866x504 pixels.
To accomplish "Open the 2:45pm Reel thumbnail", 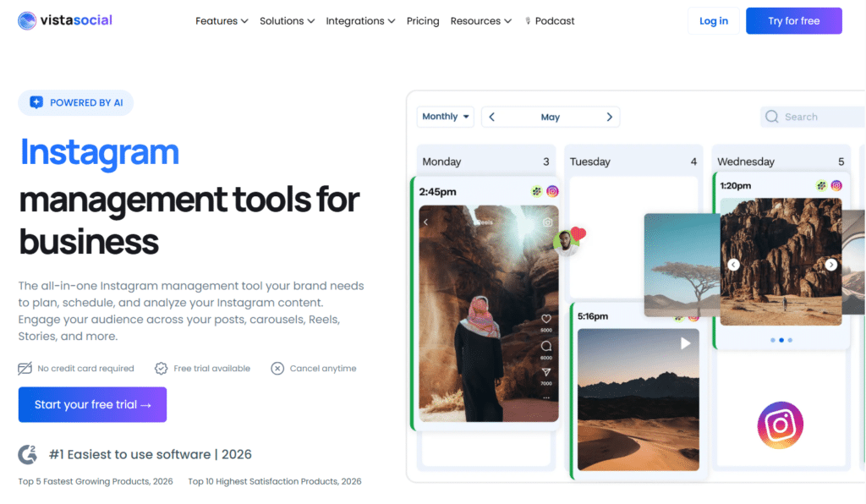I will [x=488, y=314].
